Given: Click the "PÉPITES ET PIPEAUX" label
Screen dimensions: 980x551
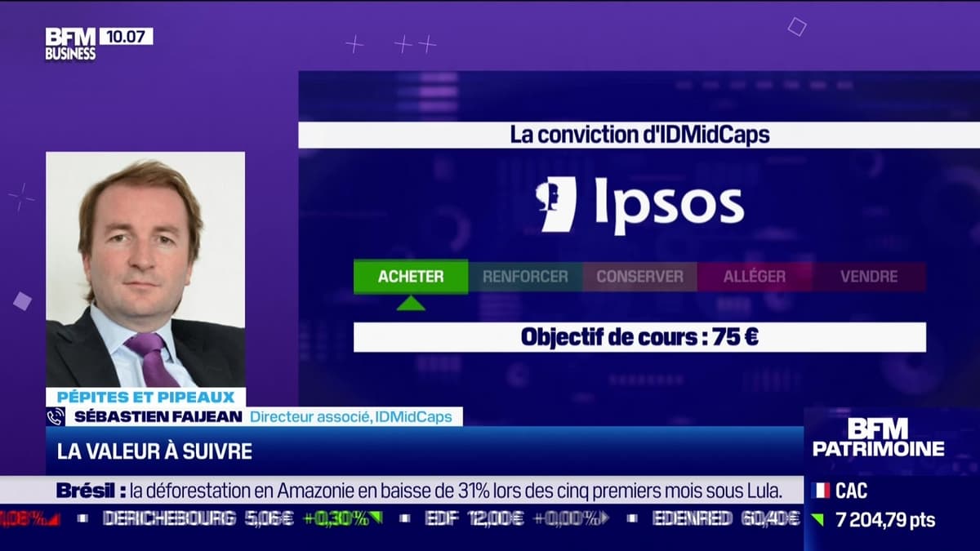Looking at the screenshot, I should pyautogui.click(x=145, y=398).
